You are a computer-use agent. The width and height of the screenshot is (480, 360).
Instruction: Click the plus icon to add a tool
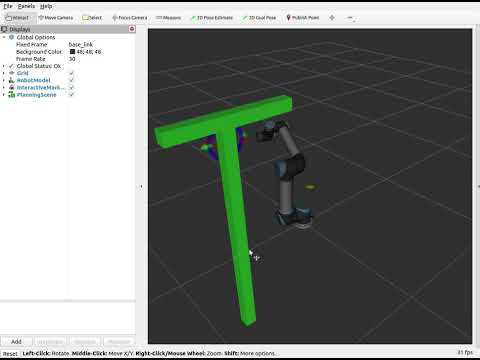tap(332, 17)
